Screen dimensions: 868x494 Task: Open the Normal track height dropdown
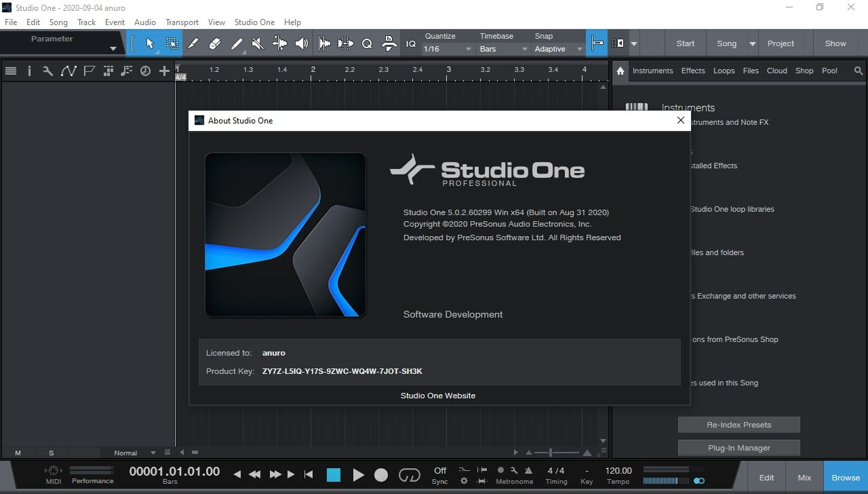pyautogui.click(x=134, y=453)
